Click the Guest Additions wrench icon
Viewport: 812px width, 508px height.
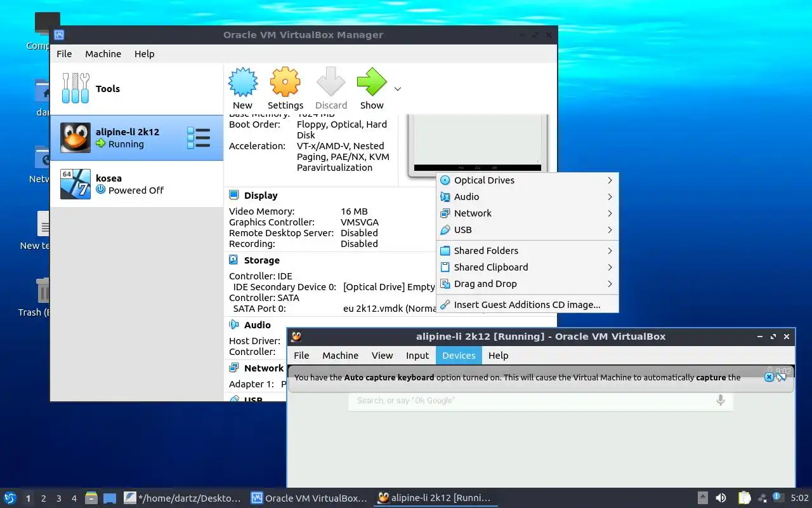pyautogui.click(x=445, y=305)
